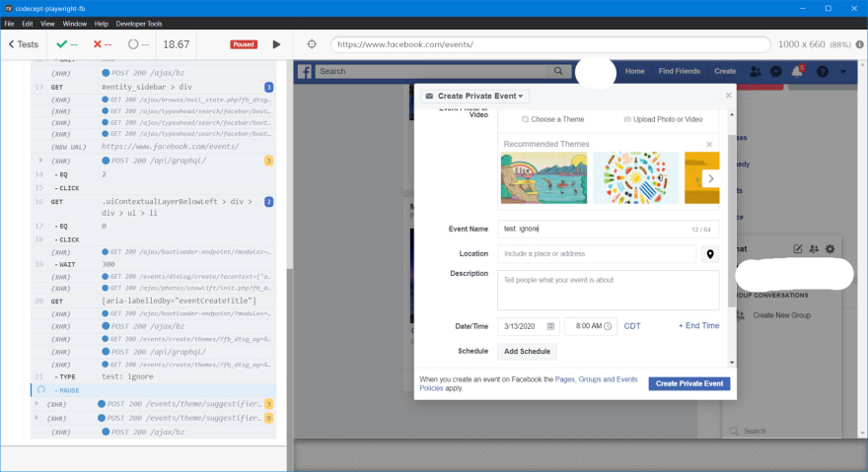Image resolution: width=868 pixels, height=472 pixels.
Task: Open the Create link in Facebook header
Action: click(725, 71)
